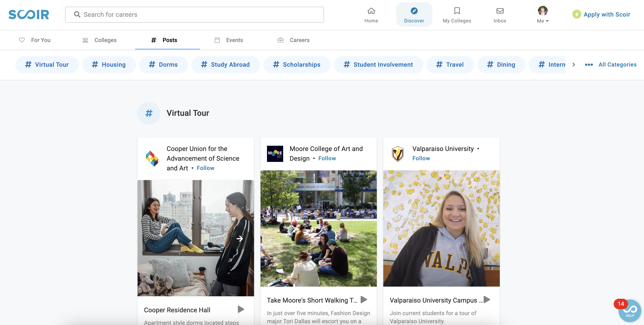Screen dimensions: 644x325
Task: Click the Discover compass icon
Action: (414, 11)
